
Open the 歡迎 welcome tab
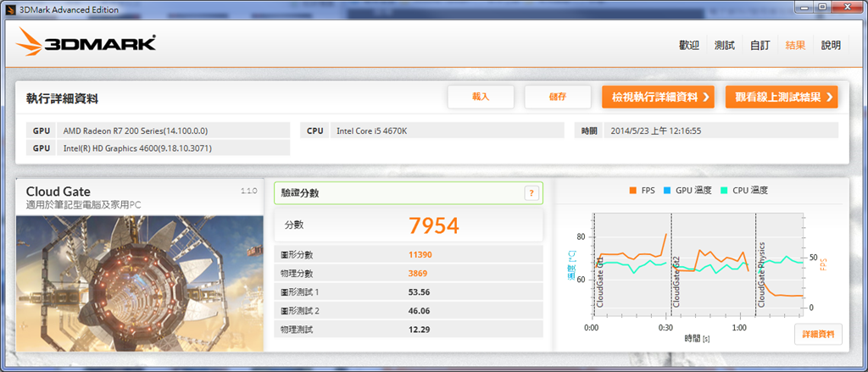click(x=689, y=46)
